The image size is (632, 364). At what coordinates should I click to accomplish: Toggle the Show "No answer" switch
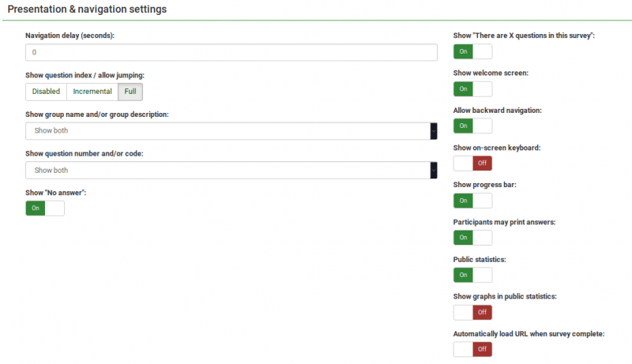coord(45,208)
